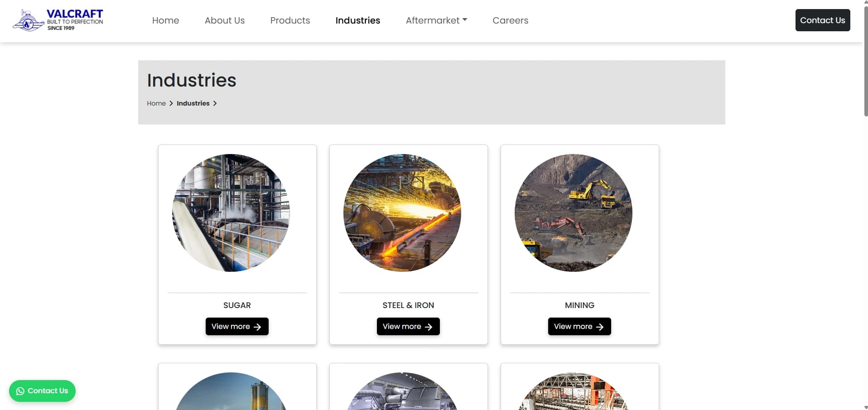Open the Home nav item
The image size is (868, 410).
(x=165, y=20)
